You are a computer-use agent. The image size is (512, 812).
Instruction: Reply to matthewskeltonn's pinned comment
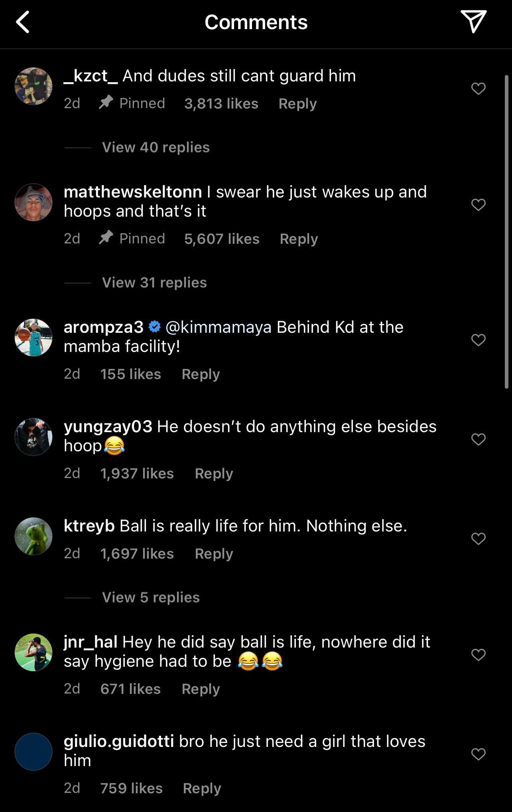(x=299, y=239)
